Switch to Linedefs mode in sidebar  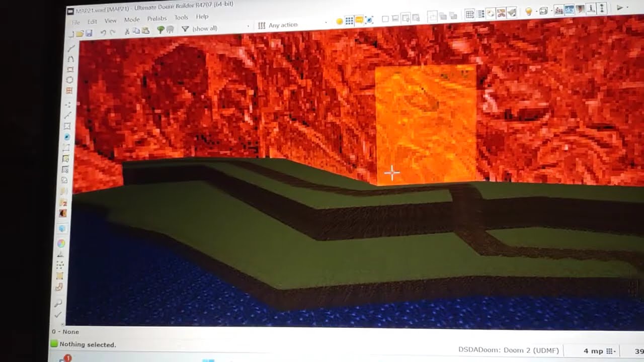(x=67, y=115)
